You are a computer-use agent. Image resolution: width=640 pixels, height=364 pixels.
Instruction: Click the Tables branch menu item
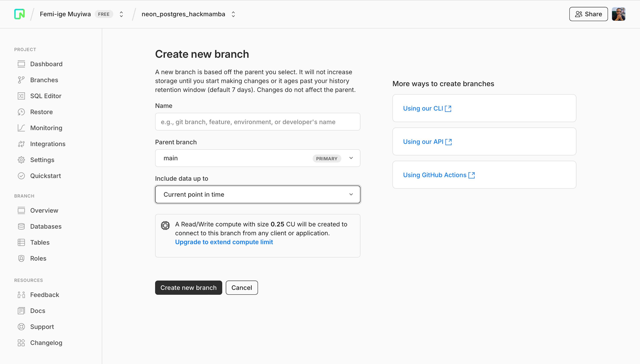[39, 242]
